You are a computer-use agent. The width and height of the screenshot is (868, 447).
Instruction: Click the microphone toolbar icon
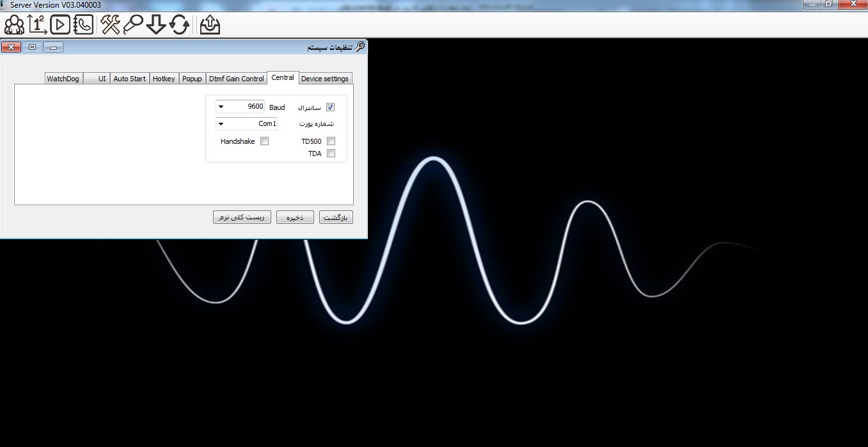133,25
